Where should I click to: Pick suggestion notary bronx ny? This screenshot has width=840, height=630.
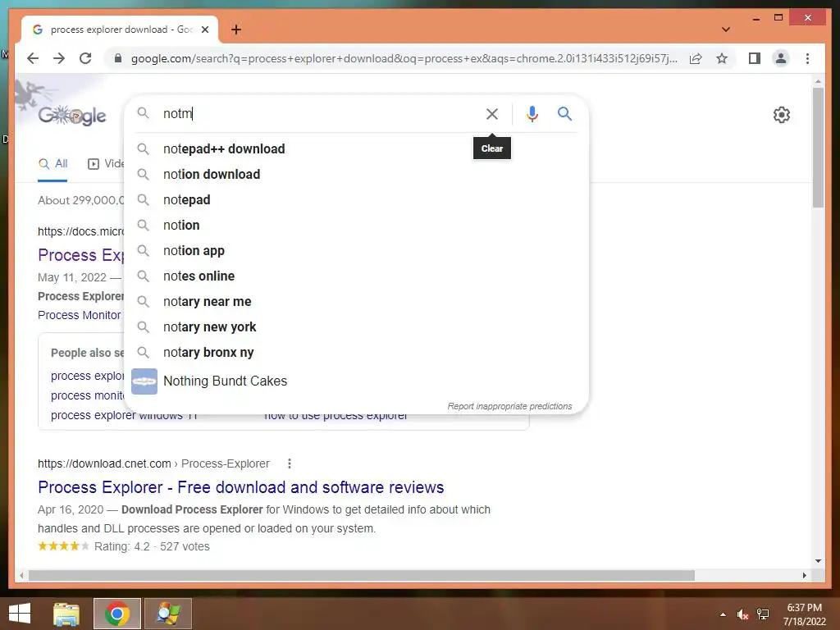(356, 353)
